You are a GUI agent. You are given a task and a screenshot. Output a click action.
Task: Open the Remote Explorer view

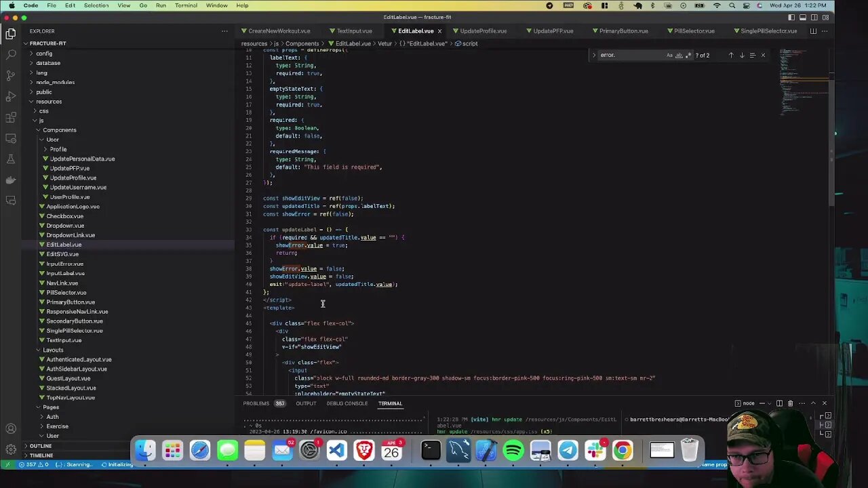11,138
